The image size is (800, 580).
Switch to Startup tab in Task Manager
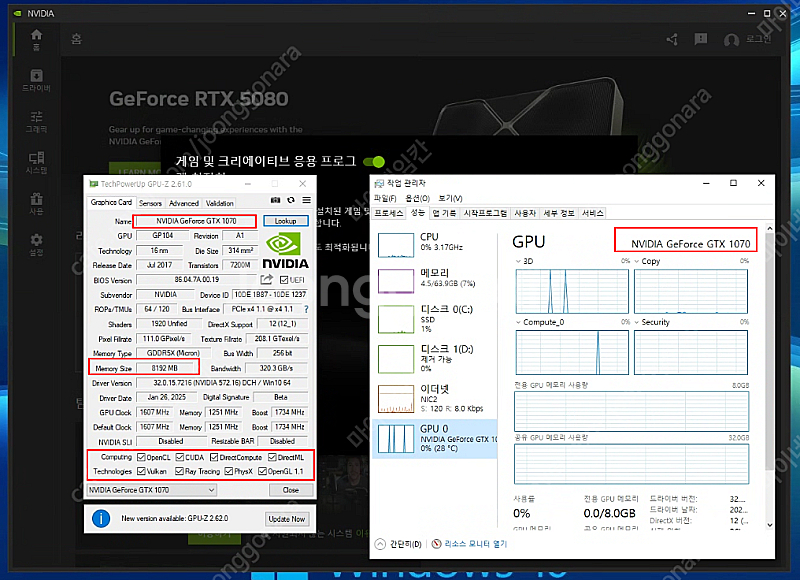485,213
